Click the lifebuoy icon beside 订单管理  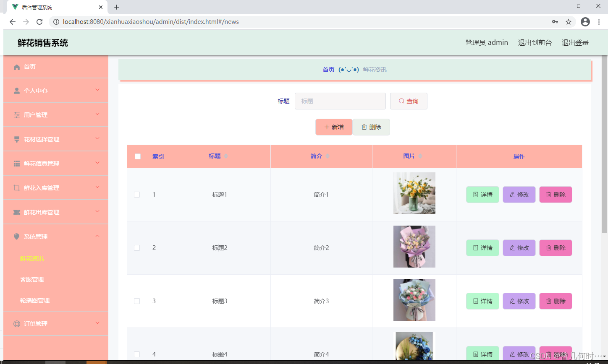pyautogui.click(x=17, y=324)
